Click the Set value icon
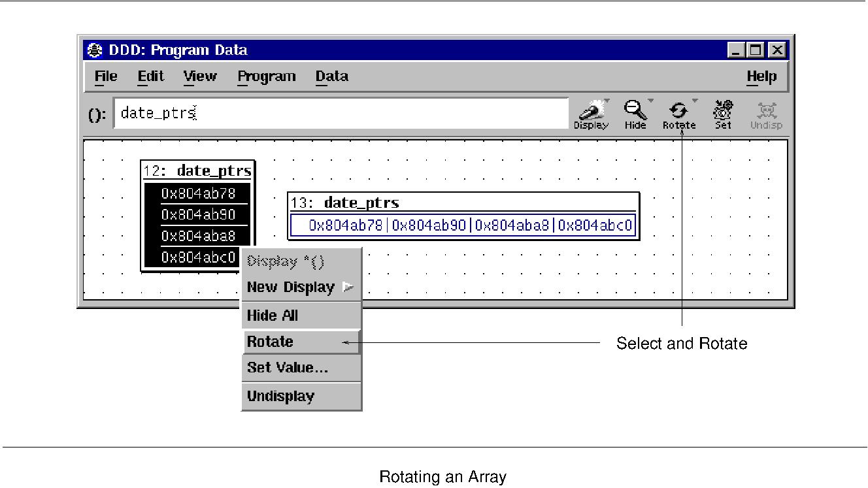Image resolution: width=868 pixels, height=488 pixels. click(x=723, y=114)
